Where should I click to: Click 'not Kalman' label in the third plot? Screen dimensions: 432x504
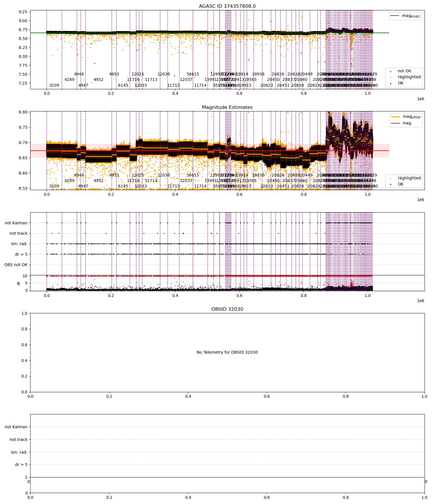coord(16,223)
